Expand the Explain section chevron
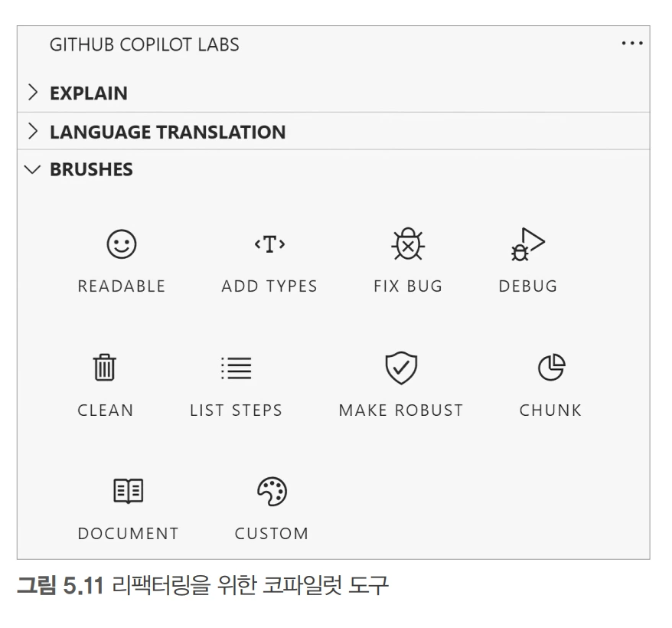 tap(33, 92)
